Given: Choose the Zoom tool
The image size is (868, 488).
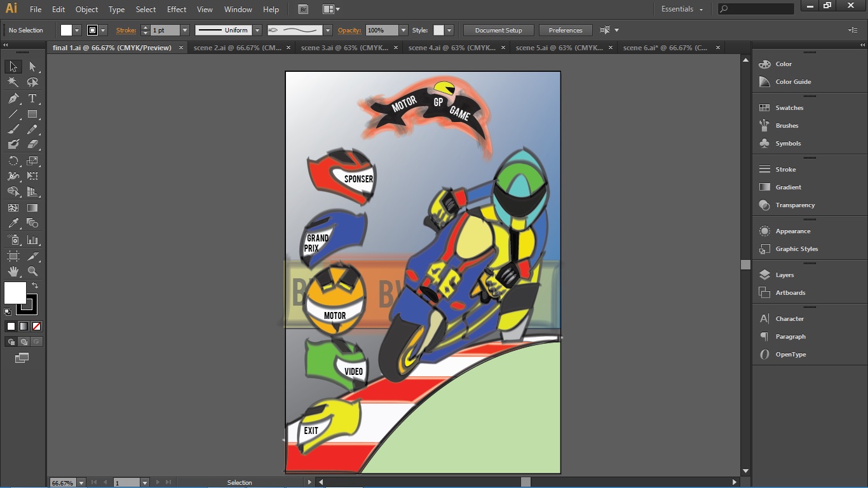Looking at the screenshot, I should coord(32,271).
